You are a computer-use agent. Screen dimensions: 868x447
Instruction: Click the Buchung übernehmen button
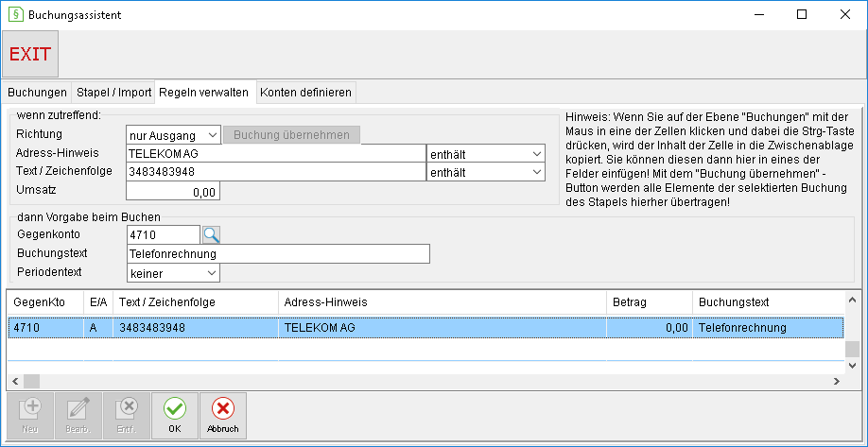point(292,135)
